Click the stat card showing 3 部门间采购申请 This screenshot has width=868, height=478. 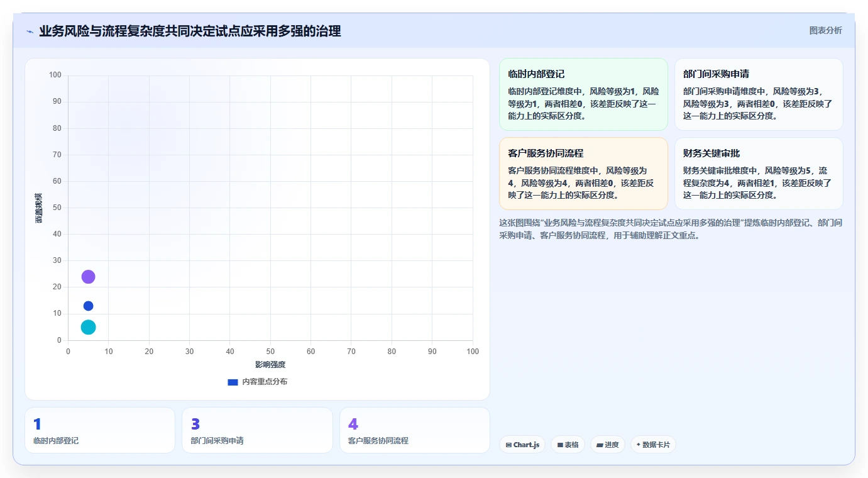click(x=257, y=430)
